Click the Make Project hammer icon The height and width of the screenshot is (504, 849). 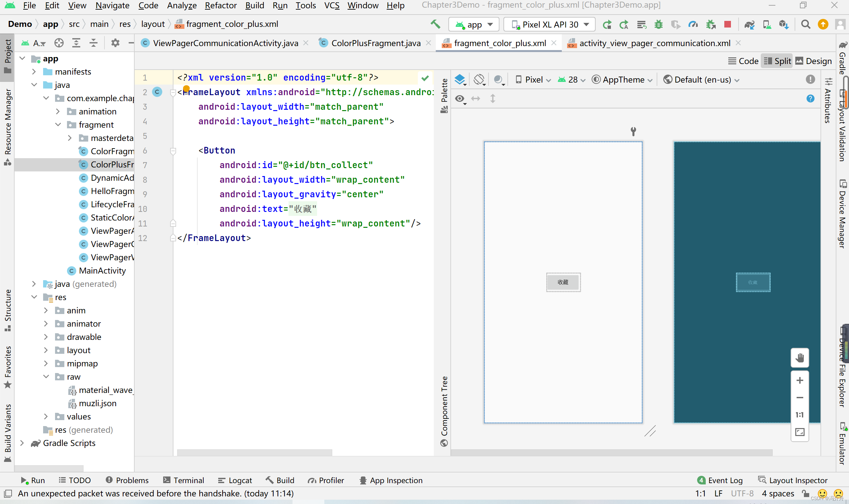435,24
